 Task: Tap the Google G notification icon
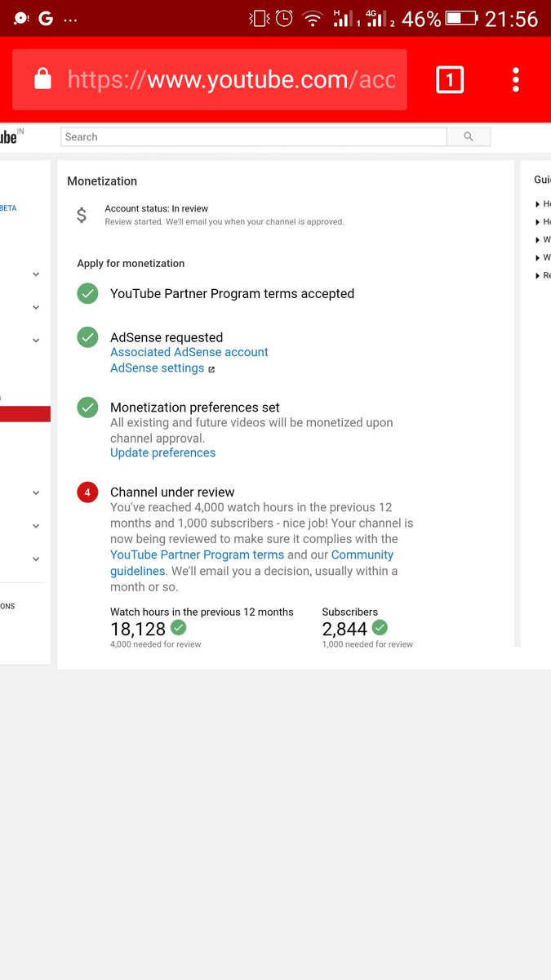[x=46, y=18]
